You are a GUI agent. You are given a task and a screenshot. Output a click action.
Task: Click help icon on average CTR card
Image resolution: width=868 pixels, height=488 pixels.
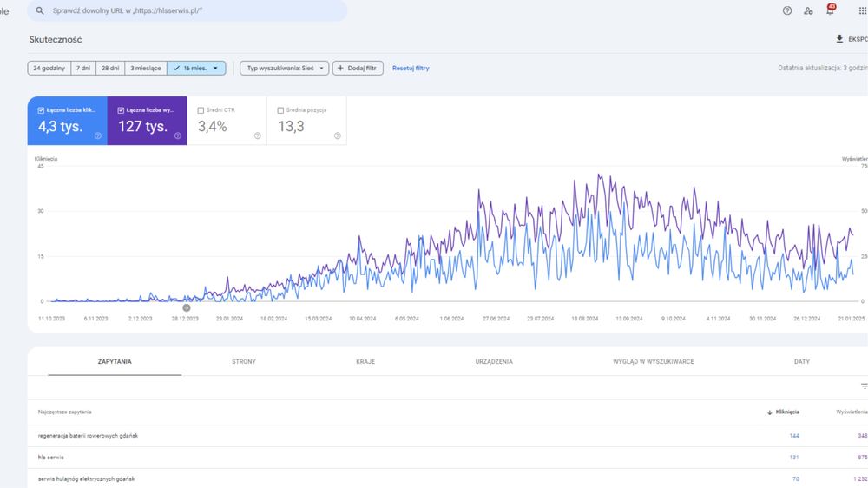pos(258,135)
